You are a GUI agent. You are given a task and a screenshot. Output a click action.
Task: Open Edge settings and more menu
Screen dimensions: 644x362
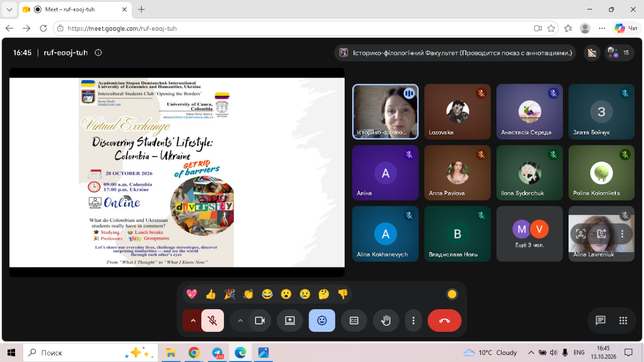coord(602,28)
